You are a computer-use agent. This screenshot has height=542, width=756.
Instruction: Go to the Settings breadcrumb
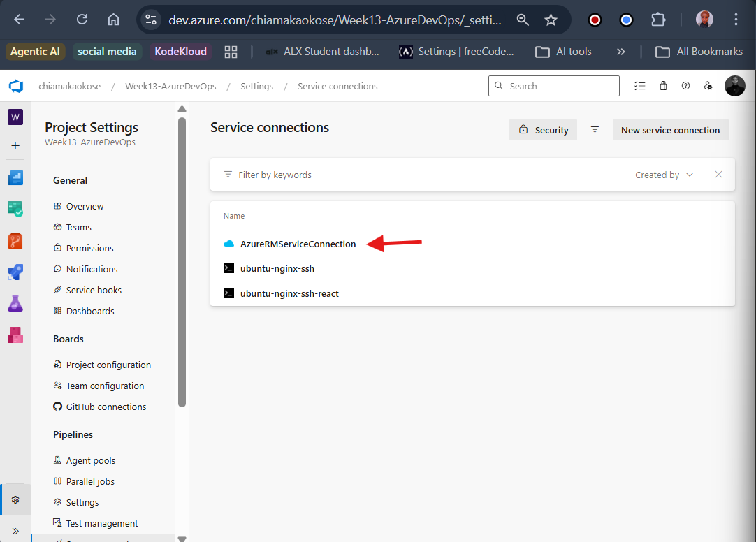point(256,86)
